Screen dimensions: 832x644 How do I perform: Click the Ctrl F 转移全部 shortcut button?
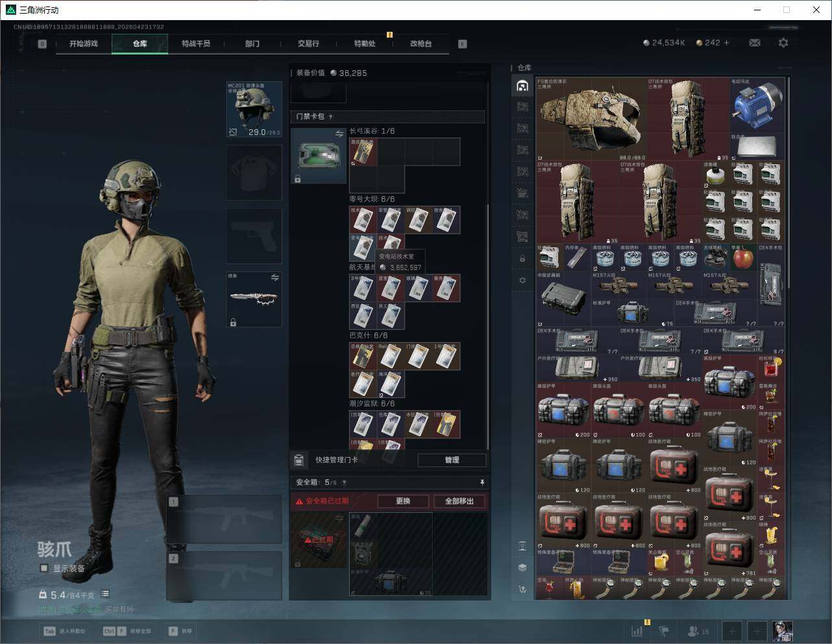[x=127, y=630]
